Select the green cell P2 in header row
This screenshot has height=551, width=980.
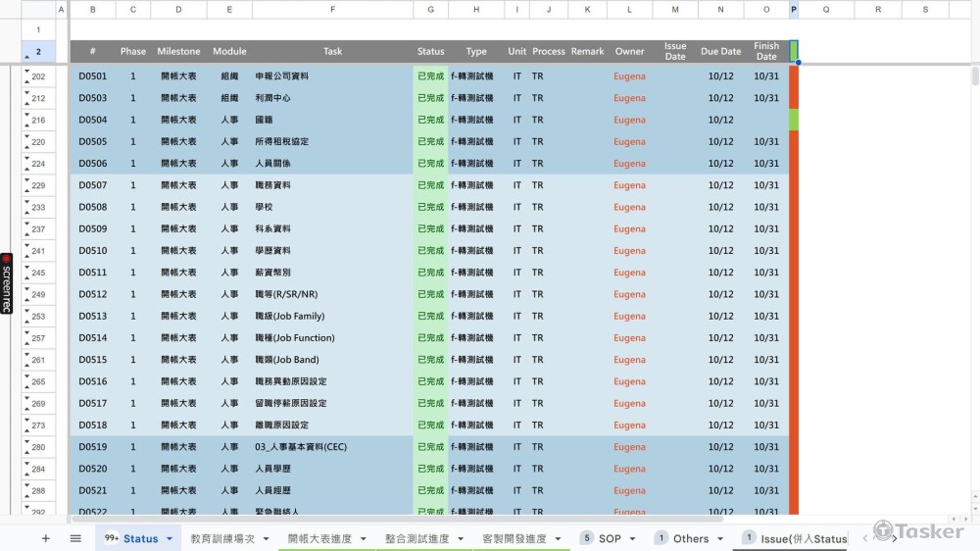794,51
